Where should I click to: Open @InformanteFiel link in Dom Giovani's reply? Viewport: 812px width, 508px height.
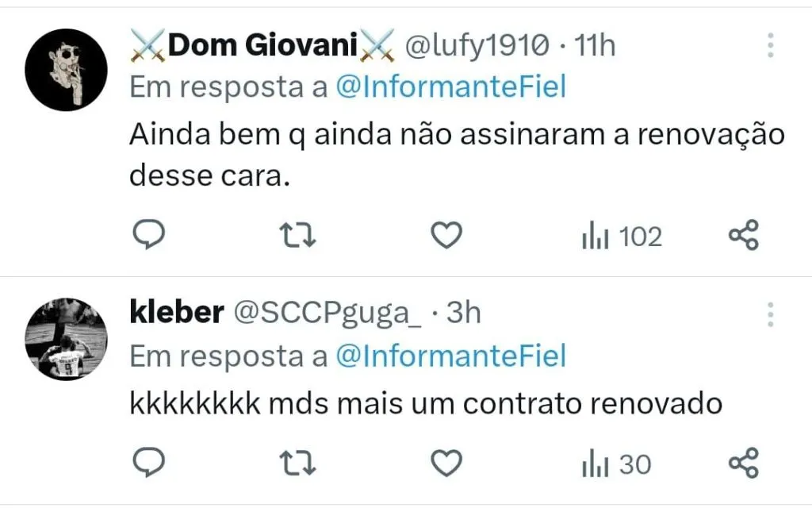(x=451, y=88)
